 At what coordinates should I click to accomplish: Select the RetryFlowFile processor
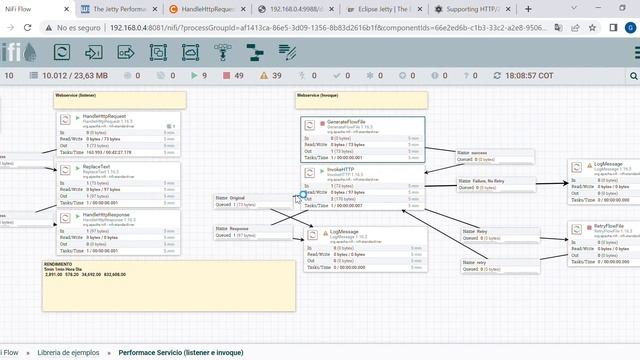pos(604,244)
